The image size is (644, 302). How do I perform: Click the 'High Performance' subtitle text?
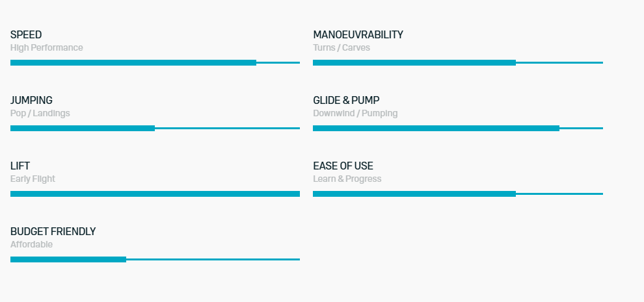(x=46, y=47)
